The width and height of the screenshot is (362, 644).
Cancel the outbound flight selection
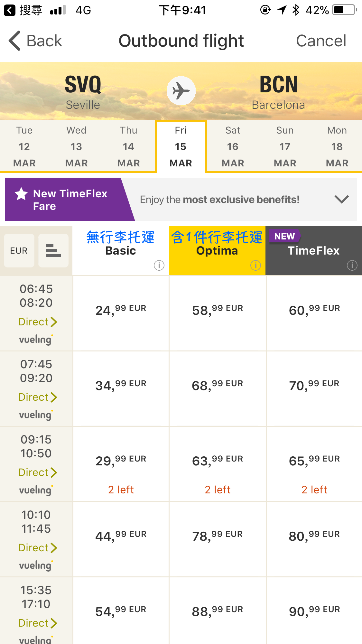tap(321, 41)
